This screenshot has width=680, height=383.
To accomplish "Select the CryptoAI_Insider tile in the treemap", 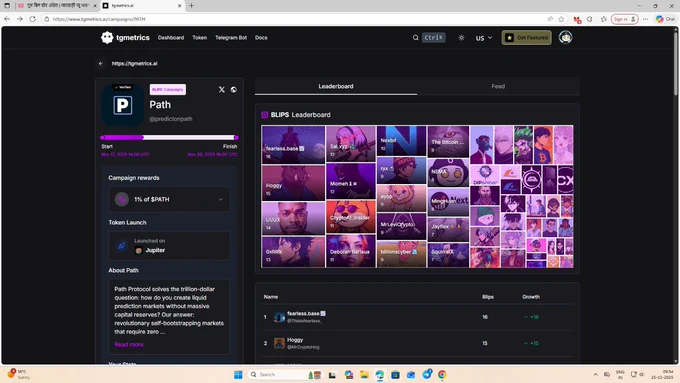I will tap(350, 216).
